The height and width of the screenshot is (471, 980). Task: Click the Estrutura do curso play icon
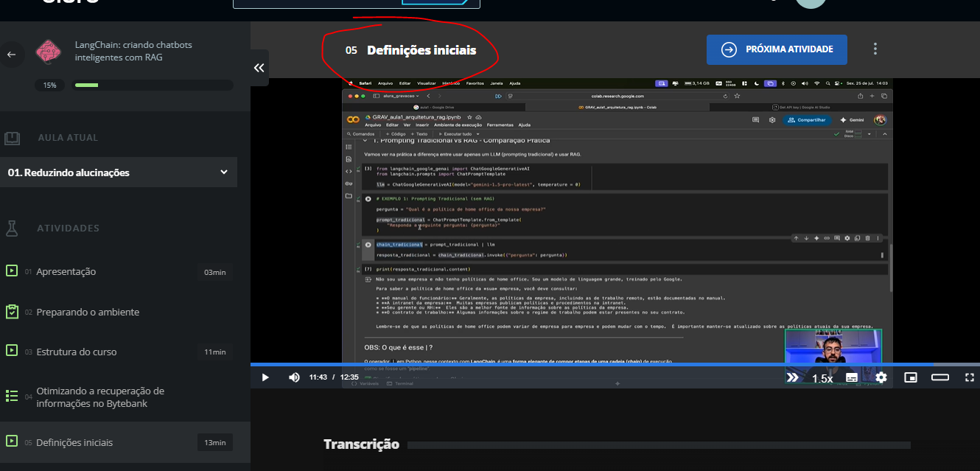pos(11,351)
